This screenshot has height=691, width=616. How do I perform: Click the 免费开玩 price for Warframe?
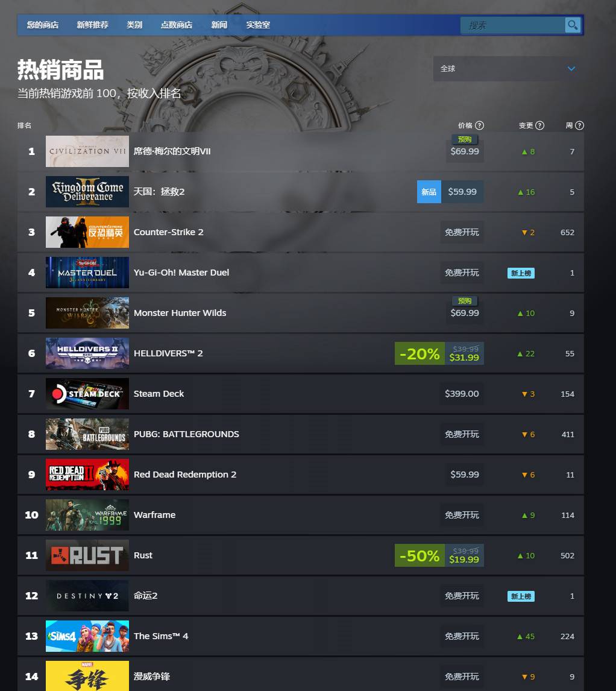[461, 515]
